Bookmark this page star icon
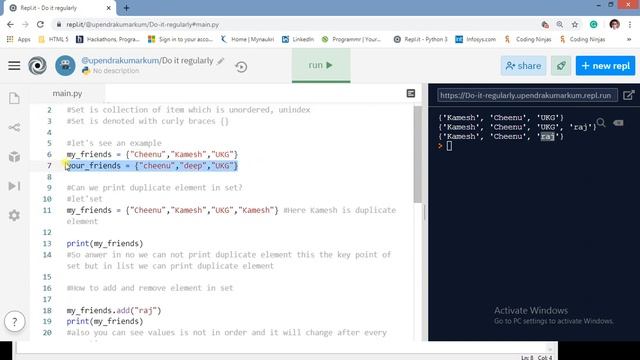Screen dimensions: 640x360 click(x=575, y=24)
